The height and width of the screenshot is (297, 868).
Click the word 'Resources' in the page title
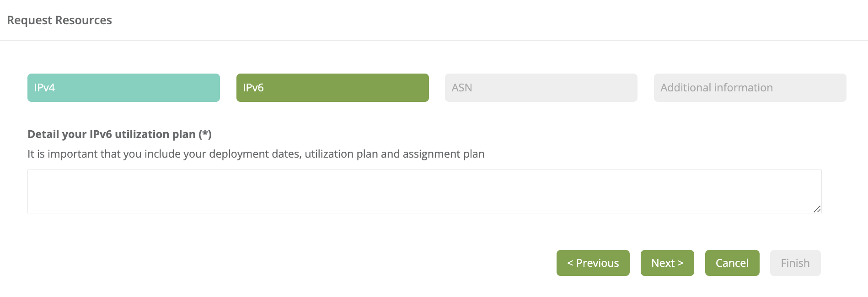tap(83, 20)
